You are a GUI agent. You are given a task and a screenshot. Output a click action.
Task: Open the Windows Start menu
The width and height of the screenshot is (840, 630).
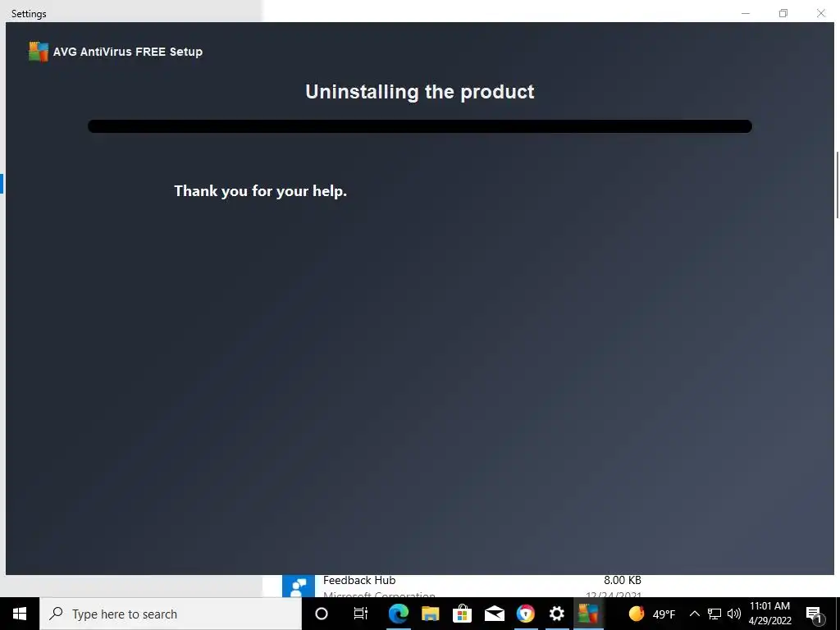20,614
